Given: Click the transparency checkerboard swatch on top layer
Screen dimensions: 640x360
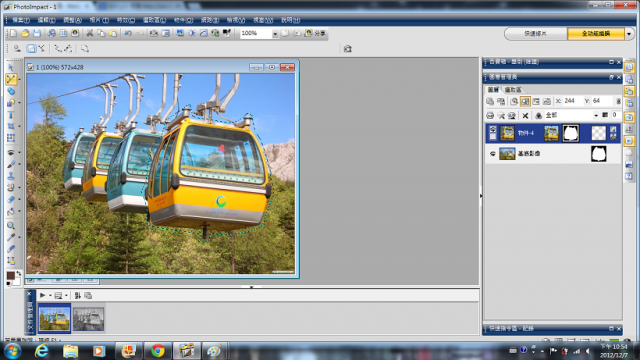Looking at the screenshot, I should 598,133.
